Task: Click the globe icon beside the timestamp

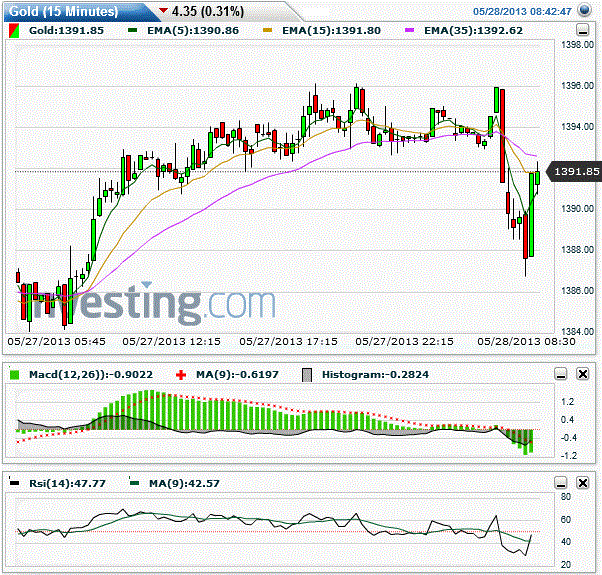Action: pos(584,10)
